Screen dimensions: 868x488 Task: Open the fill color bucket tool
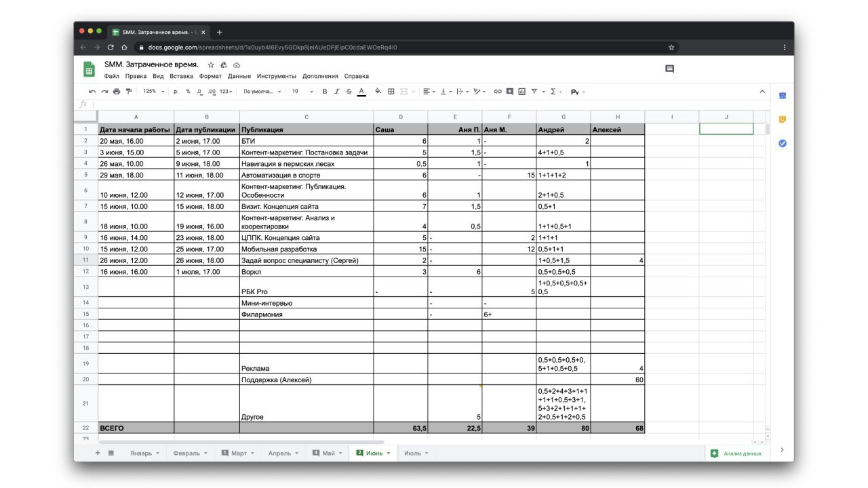(378, 91)
